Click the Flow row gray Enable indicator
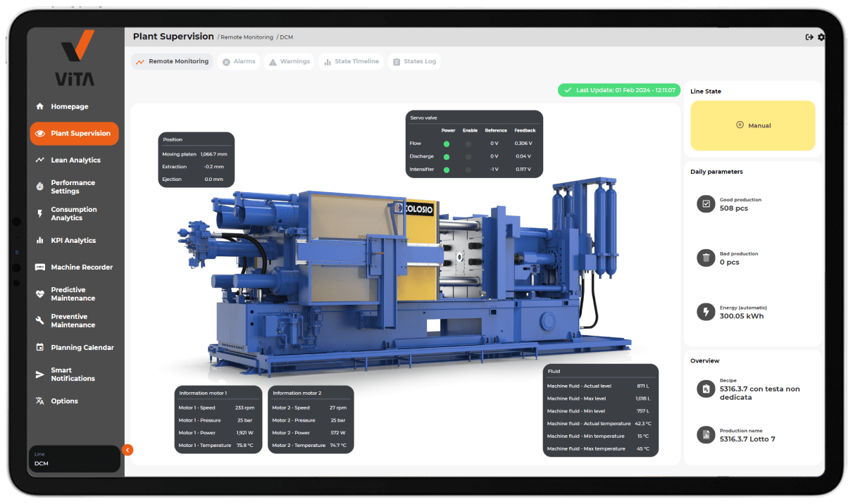 click(468, 144)
